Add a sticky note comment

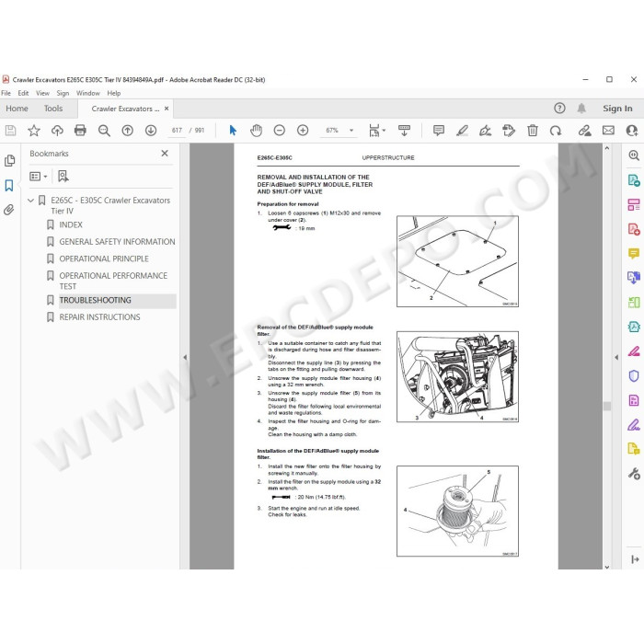(x=439, y=131)
